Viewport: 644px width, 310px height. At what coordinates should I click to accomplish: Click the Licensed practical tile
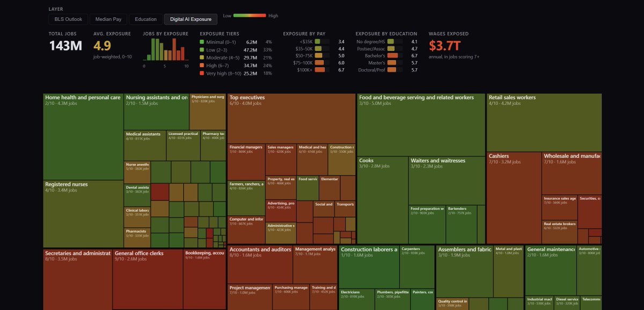click(x=183, y=145)
